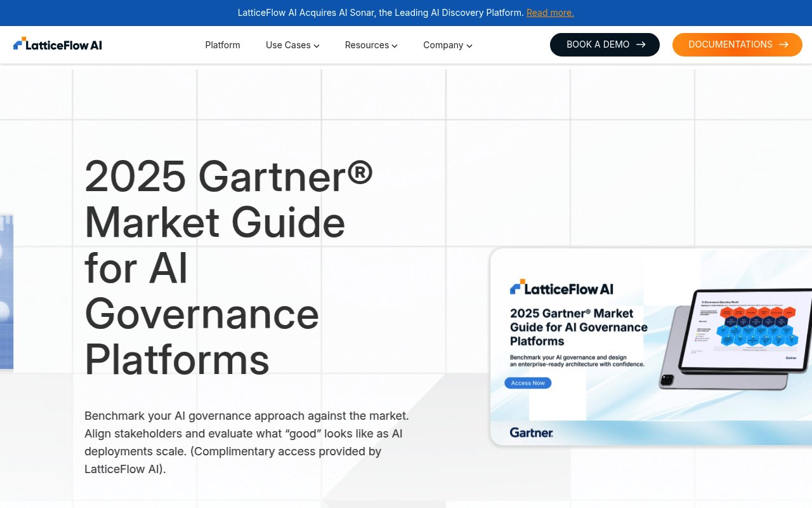Click the 'Benchmark your AI governance approach' paragraph

[x=247, y=443]
